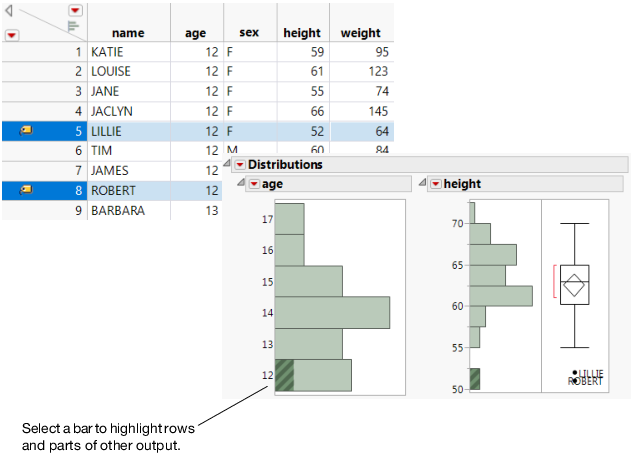Select the age 14 histogram bar

click(331, 312)
